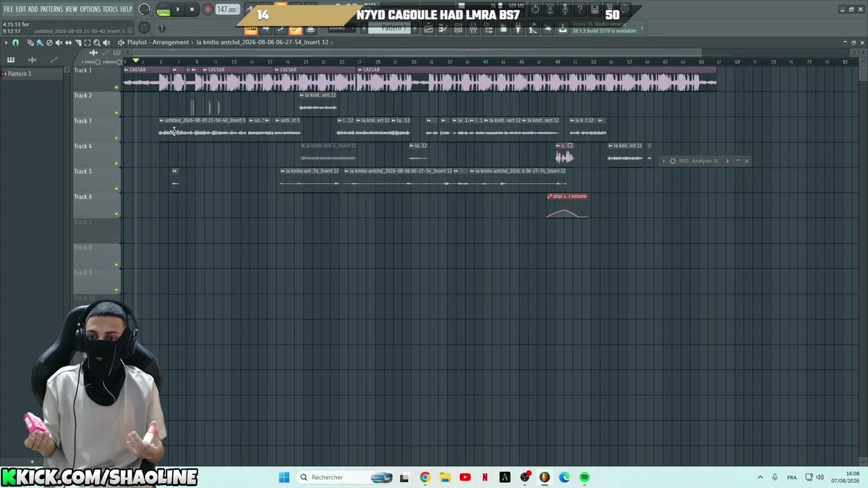The width and height of the screenshot is (868, 488).
Task: Select the Delete tool
Action: [50, 42]
